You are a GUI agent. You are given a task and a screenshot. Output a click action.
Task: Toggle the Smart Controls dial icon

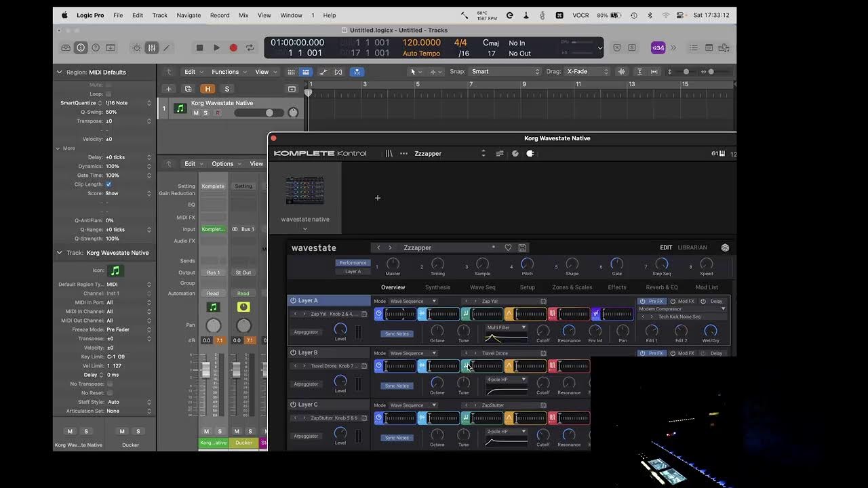coord(137,48)
